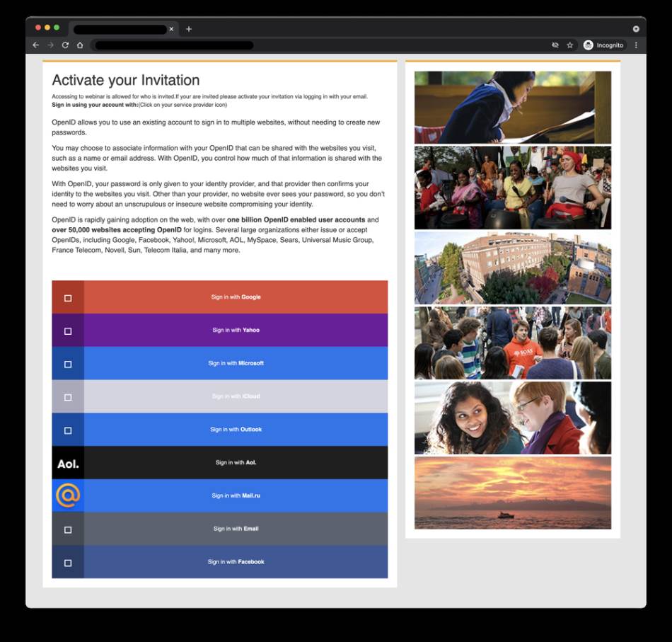
Task: Click the Aol. logo icon
Action: tap(68, 464)
